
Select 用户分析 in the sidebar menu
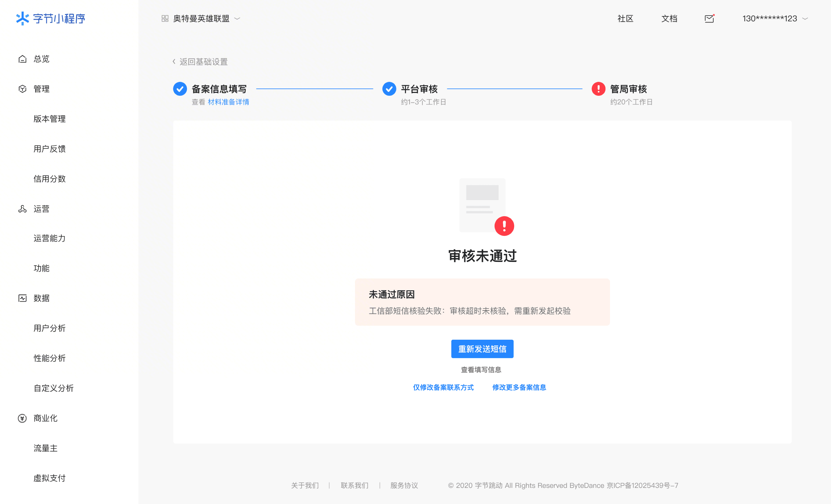pos(50,328)
